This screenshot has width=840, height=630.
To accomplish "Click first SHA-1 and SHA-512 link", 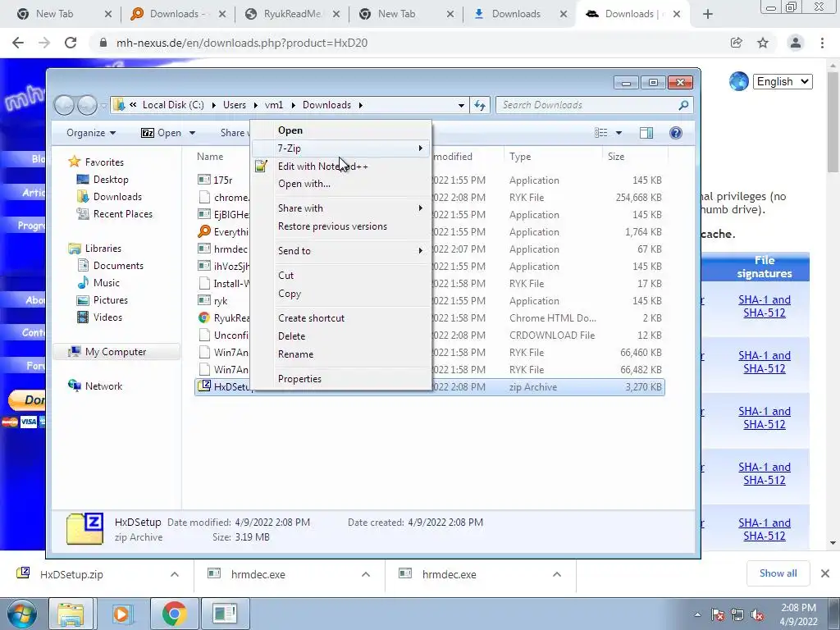I will 764,307.
